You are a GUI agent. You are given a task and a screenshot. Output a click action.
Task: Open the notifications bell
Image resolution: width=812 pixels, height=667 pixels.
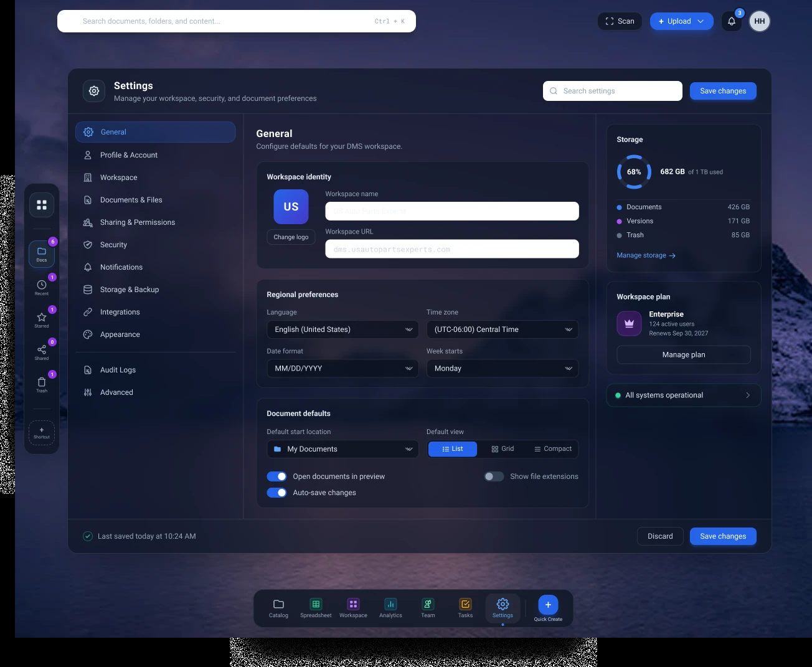click(732, 21)
